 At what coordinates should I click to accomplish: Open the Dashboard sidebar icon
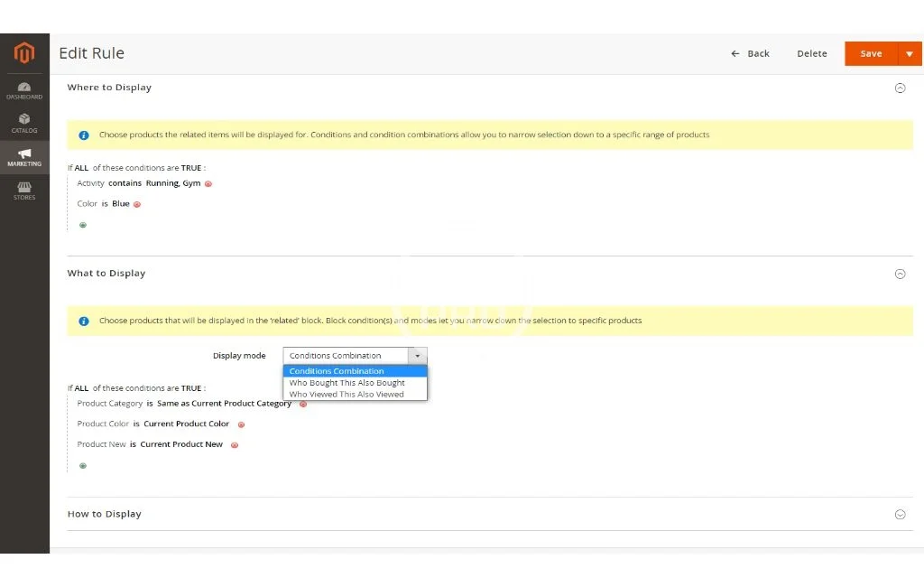tap(24, 90)
